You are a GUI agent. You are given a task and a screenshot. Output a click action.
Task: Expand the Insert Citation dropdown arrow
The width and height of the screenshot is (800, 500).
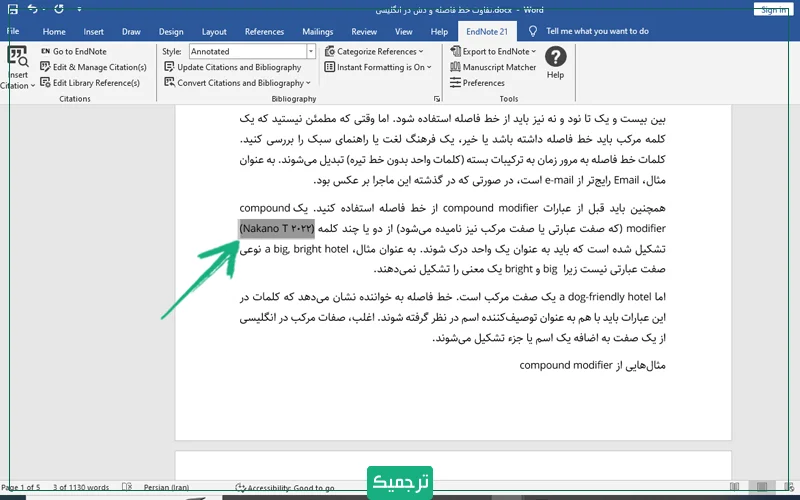(33, 86)
